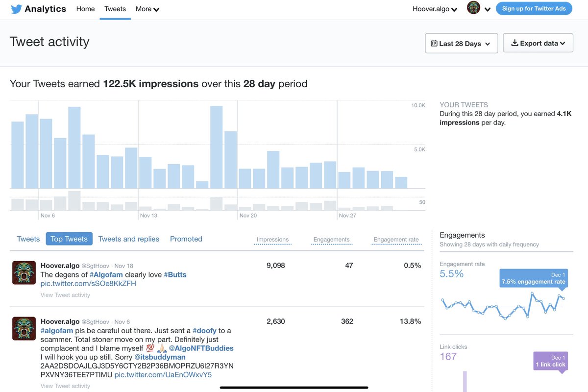Open the Promoted tab
This screenshot has height=392, width=588.
click(186, 239)
